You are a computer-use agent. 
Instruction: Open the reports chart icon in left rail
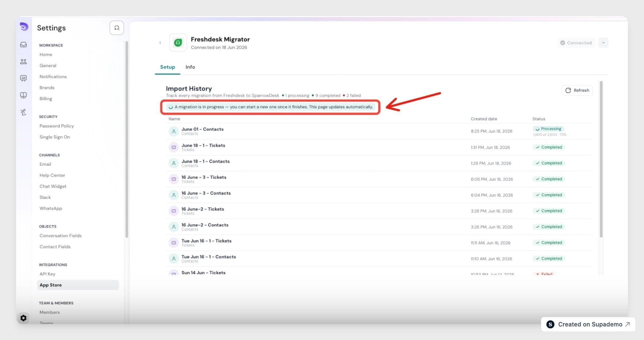pos(24,78)
